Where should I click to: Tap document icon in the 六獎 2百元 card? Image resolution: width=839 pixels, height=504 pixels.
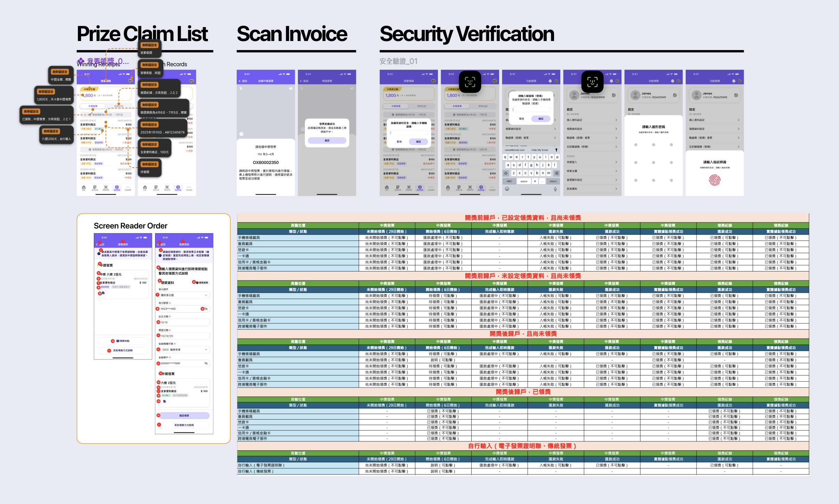pos(164,401)
